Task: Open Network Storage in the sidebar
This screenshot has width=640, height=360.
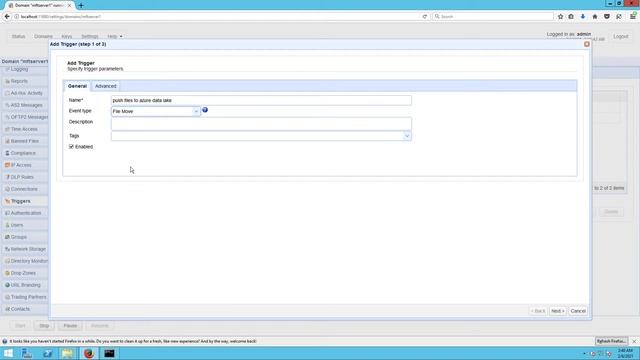Action: [28, 249]
